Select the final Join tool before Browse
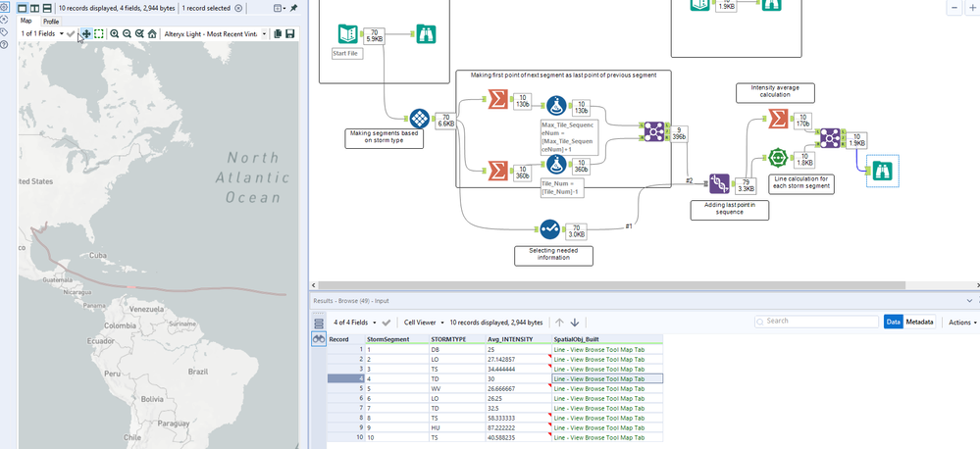This screenshot has height=449, width=980. click(x=830, y=138)
